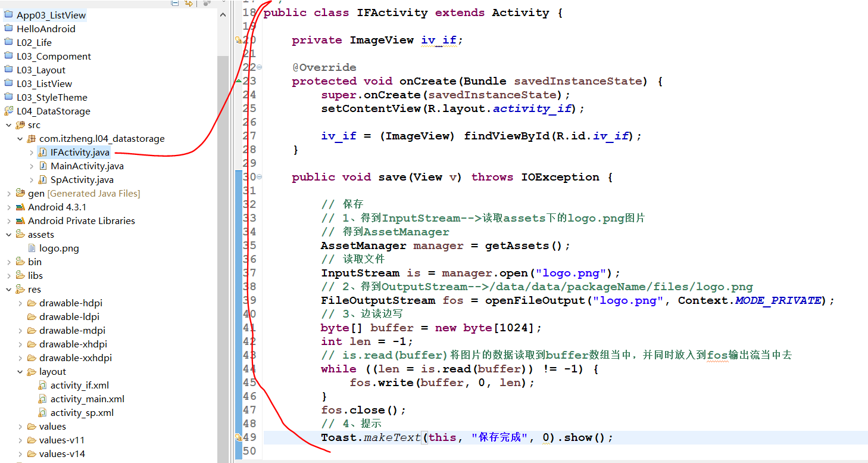
Task: Expand the drawable-mdpi folder node
Action: [20, 331]
